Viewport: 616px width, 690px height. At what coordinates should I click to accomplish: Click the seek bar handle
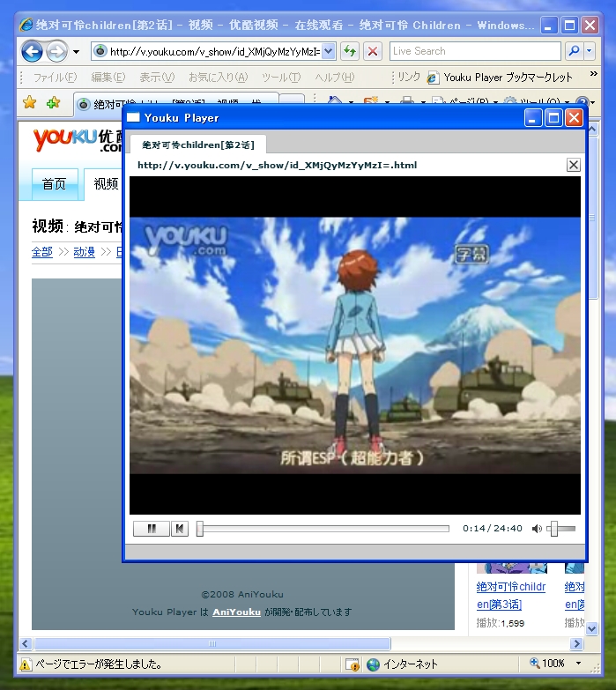(200, 529)
